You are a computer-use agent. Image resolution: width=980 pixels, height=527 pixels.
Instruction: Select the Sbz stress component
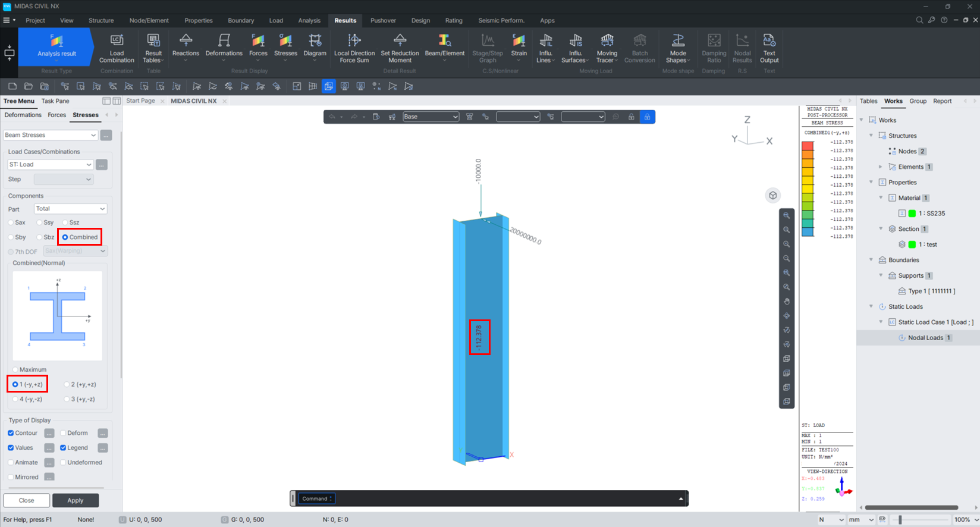tap(39, 237)
